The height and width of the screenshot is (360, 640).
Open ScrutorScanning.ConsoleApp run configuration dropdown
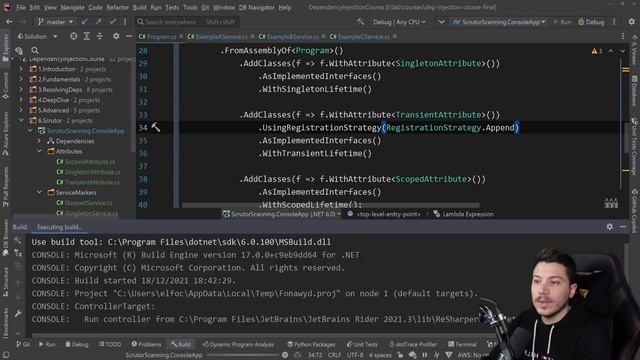[x=499, y=22]
